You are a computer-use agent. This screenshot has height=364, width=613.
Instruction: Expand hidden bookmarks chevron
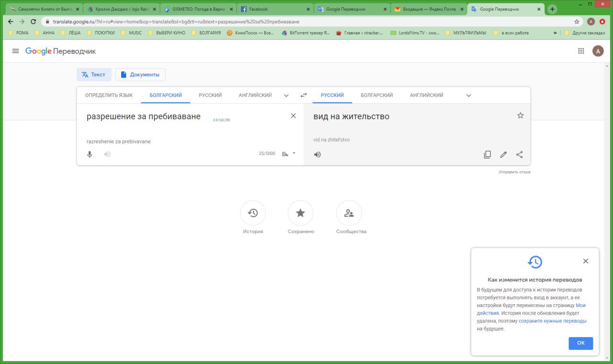tap(555, 33)
